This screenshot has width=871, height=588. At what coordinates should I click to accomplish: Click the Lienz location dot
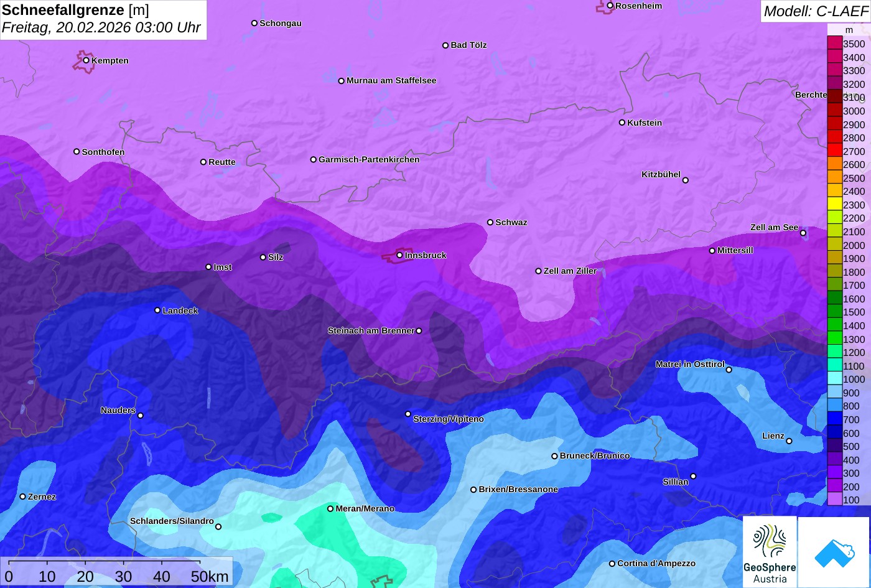click(x=789, y=441)
